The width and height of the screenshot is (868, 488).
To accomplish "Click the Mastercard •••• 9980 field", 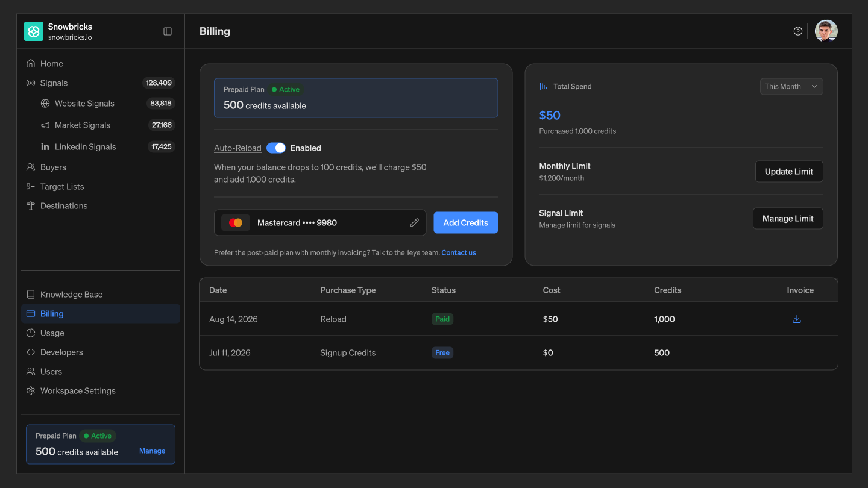I will coord(320,223).
